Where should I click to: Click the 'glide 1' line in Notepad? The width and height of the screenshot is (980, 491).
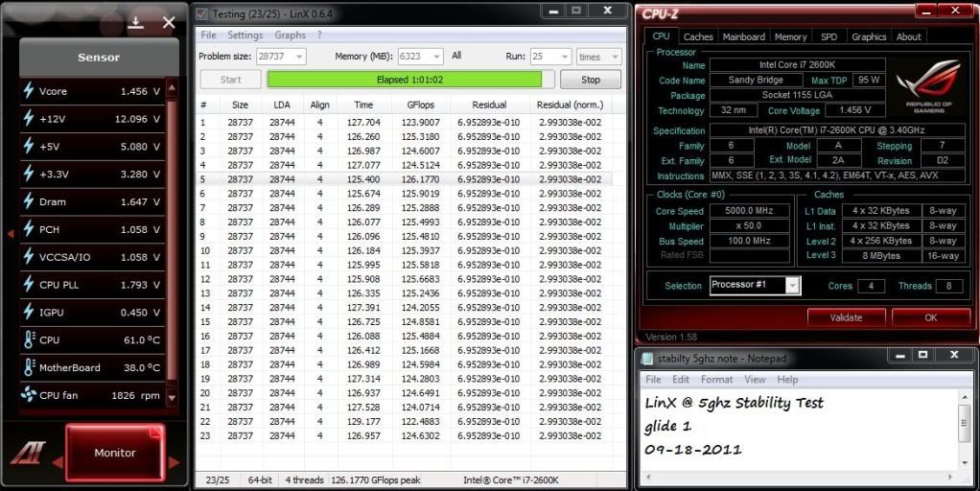(668, 427)
